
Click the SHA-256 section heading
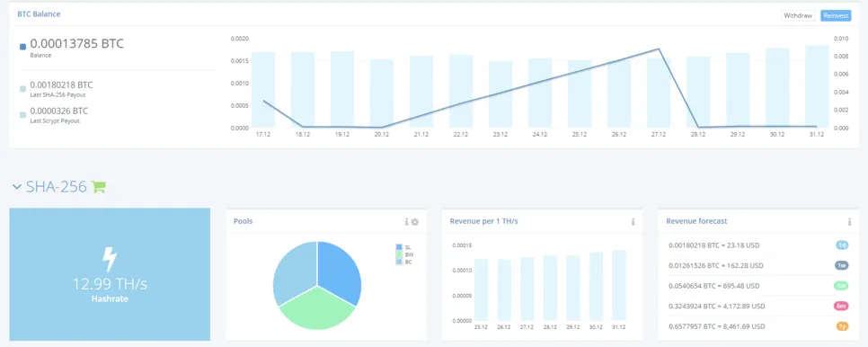(x=57, y=187)
